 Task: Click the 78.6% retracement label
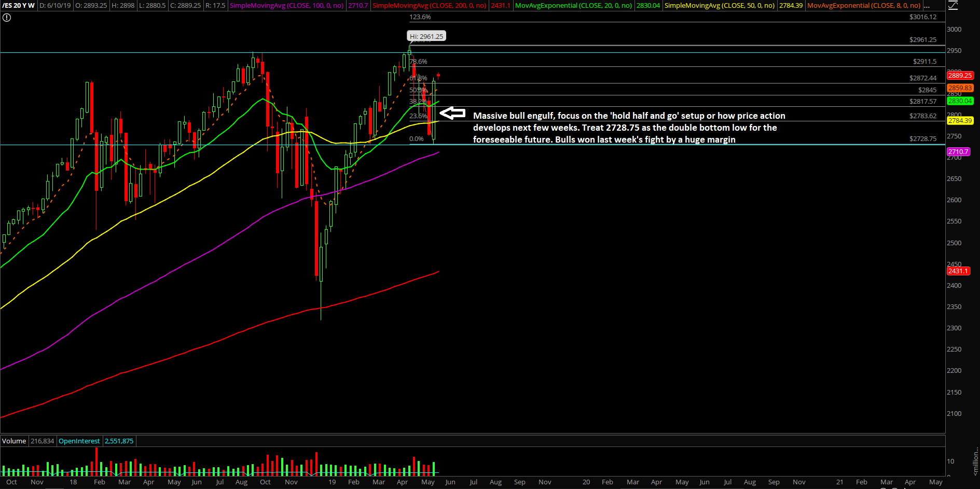(419, 62)
